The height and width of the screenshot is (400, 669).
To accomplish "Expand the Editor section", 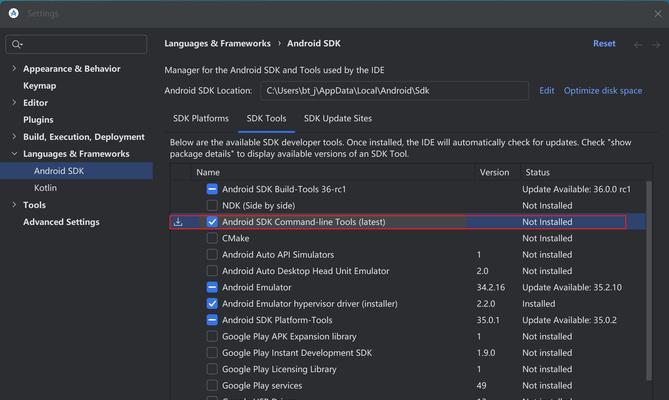I will pos(14,102).
